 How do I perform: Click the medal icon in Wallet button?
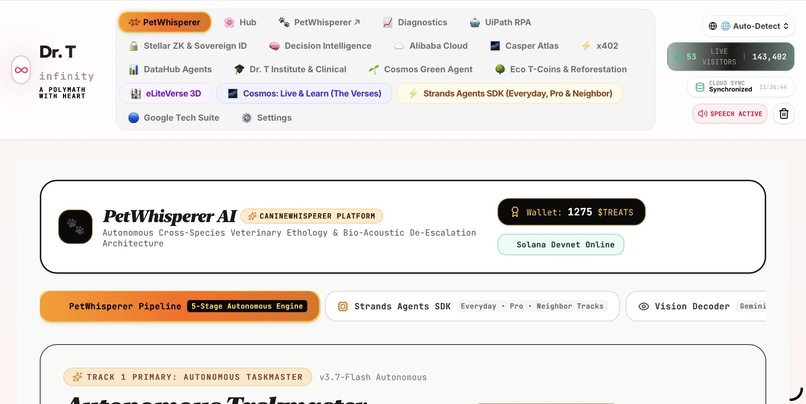[515, 212]
